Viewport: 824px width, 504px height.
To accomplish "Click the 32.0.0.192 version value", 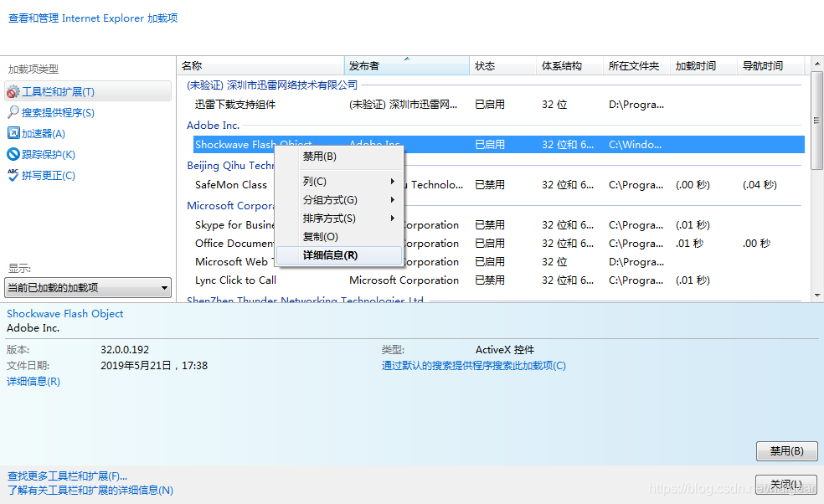I will pos(125,350).
